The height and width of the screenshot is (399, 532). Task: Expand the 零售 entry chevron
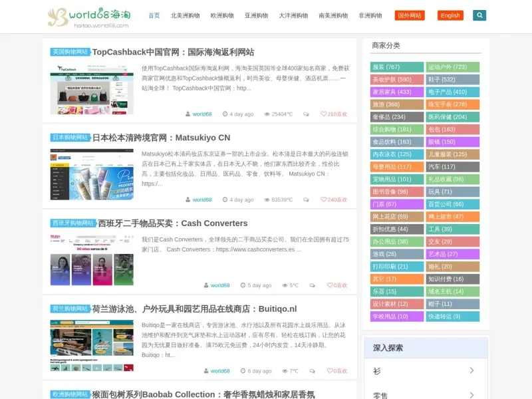471,395
